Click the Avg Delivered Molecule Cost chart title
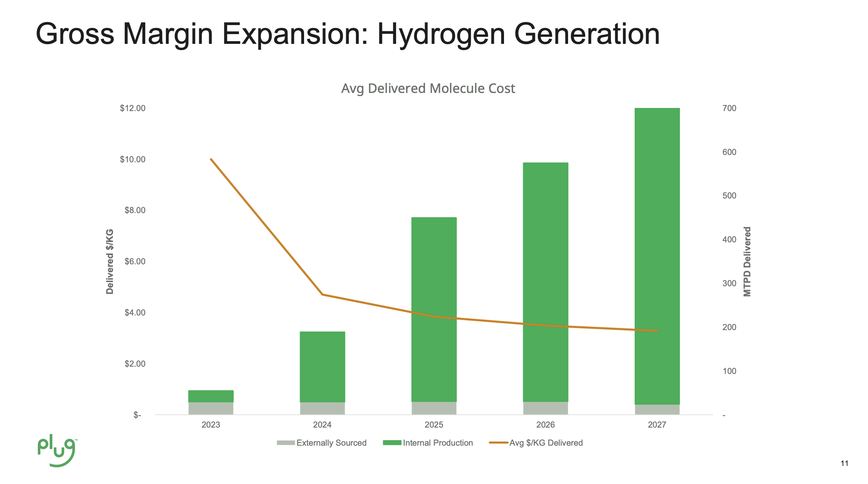 tap(428, 88)
